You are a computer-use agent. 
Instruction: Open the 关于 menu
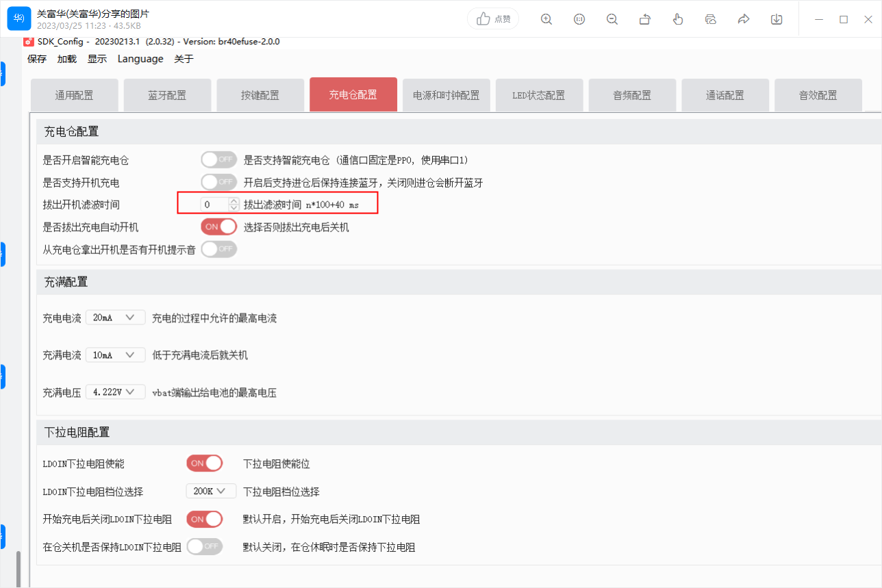click(184, 59)
